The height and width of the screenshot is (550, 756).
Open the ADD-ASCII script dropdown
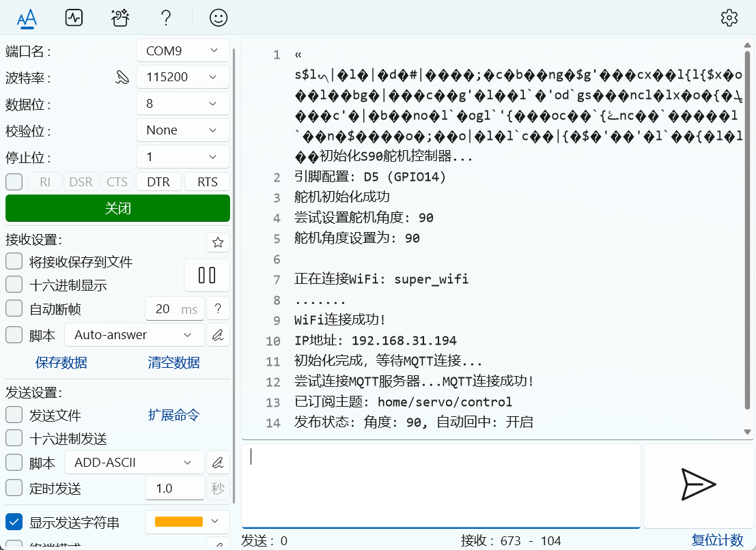pyautogui.click(x=135, y=462)
